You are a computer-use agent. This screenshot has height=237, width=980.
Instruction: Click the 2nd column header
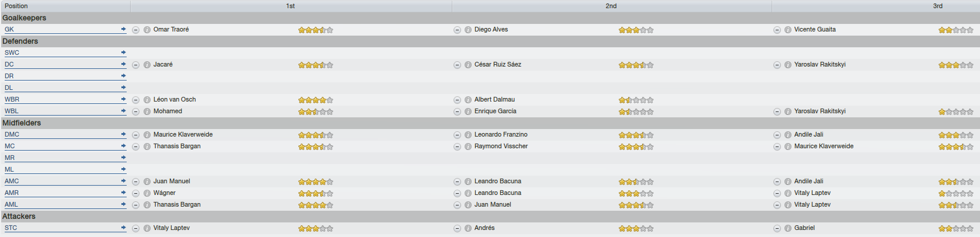click(x=611, y=6)
